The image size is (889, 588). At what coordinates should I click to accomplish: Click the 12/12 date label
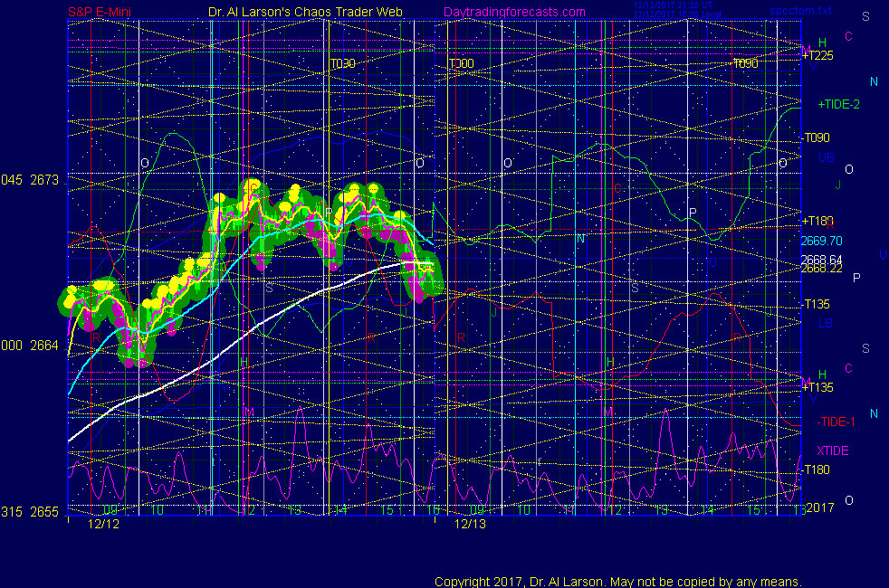click(x=104, y=524)
